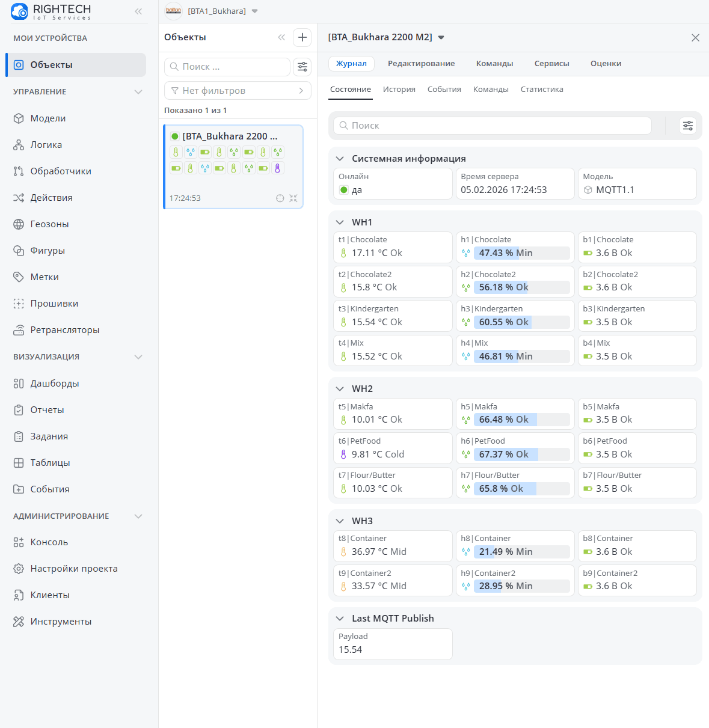Click the parameter search field in state panel
The image size is (709, 728).
click(493, 126)
